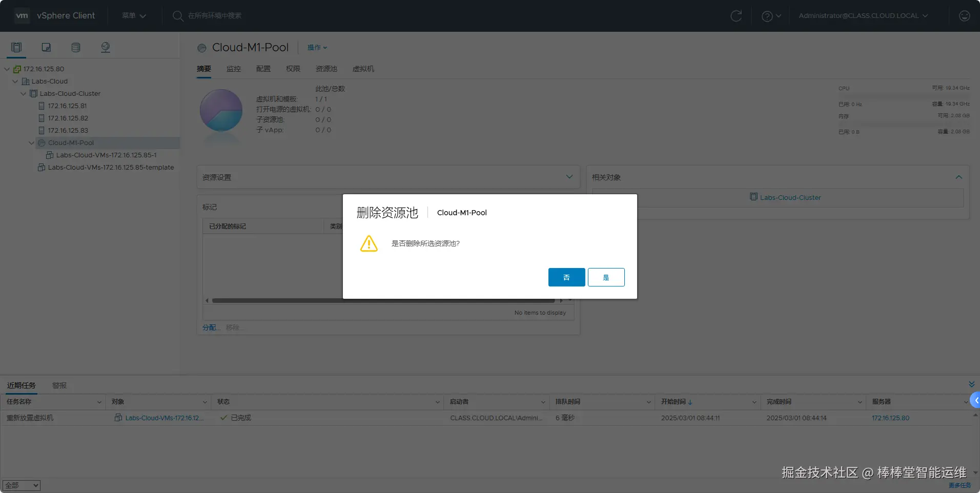980x493 pixels.
Task: Open the 操作 actions dropdown
Action: [x=317, y=48]
